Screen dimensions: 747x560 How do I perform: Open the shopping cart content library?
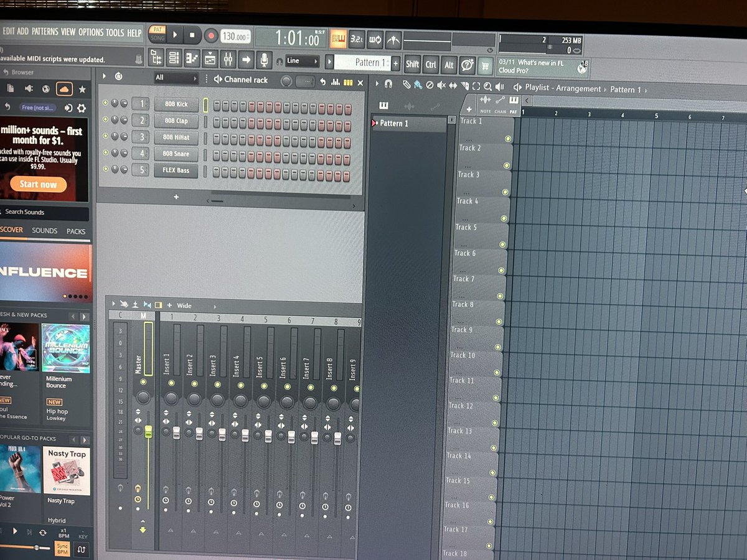click(x=486, y=65)
